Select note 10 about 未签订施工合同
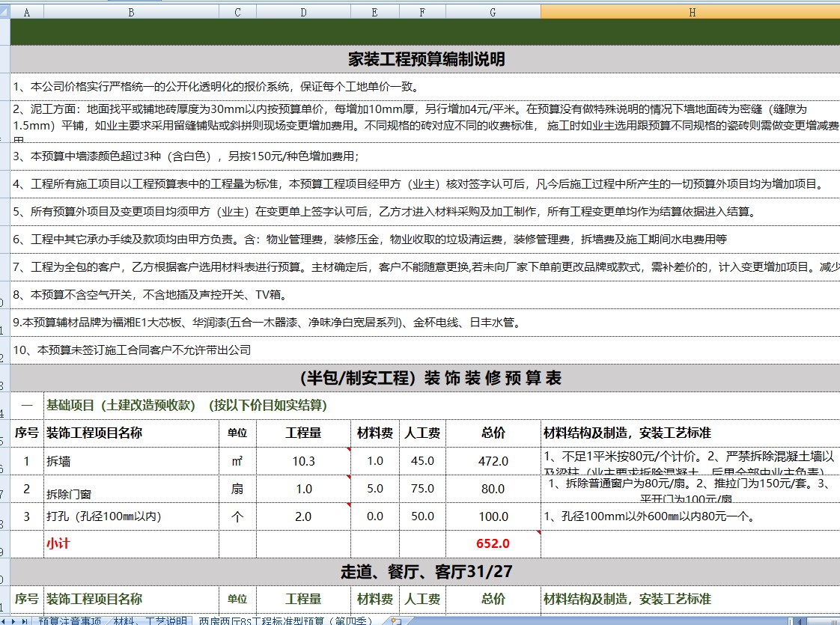This screenshot has width=840, height=625. pyautogui.click(x=425, y=350)
